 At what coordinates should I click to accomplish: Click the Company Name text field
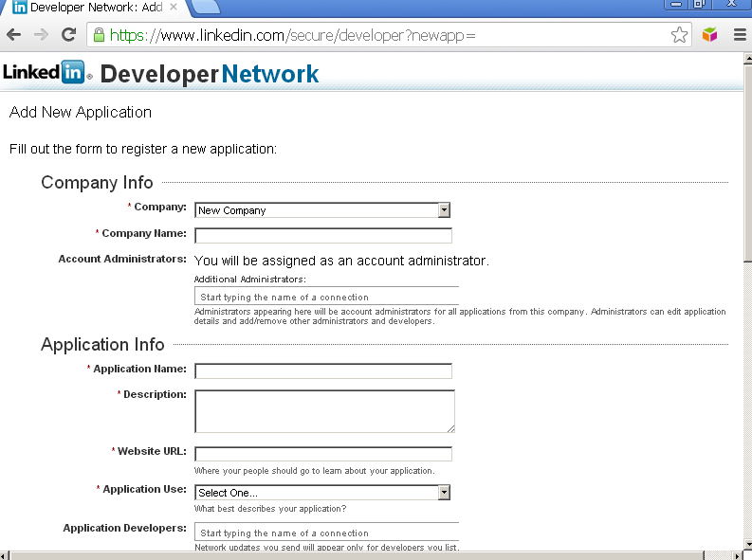point(323,236)
